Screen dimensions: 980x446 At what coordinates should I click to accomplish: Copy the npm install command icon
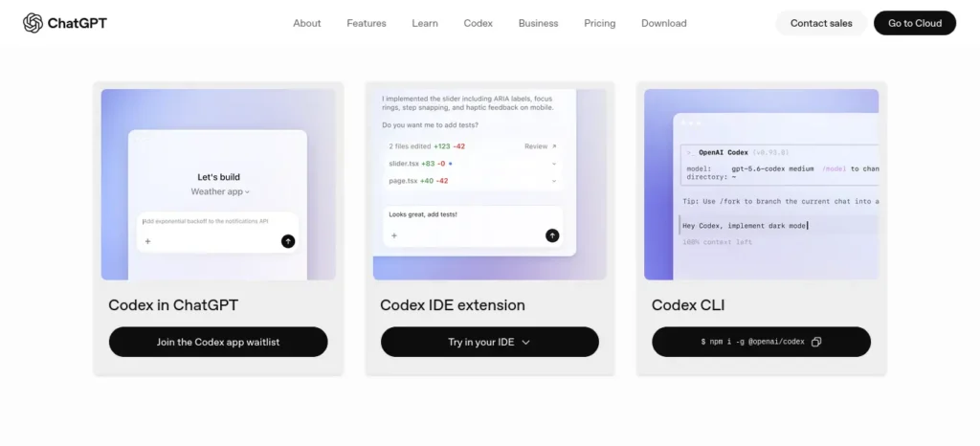click(816, 342)
